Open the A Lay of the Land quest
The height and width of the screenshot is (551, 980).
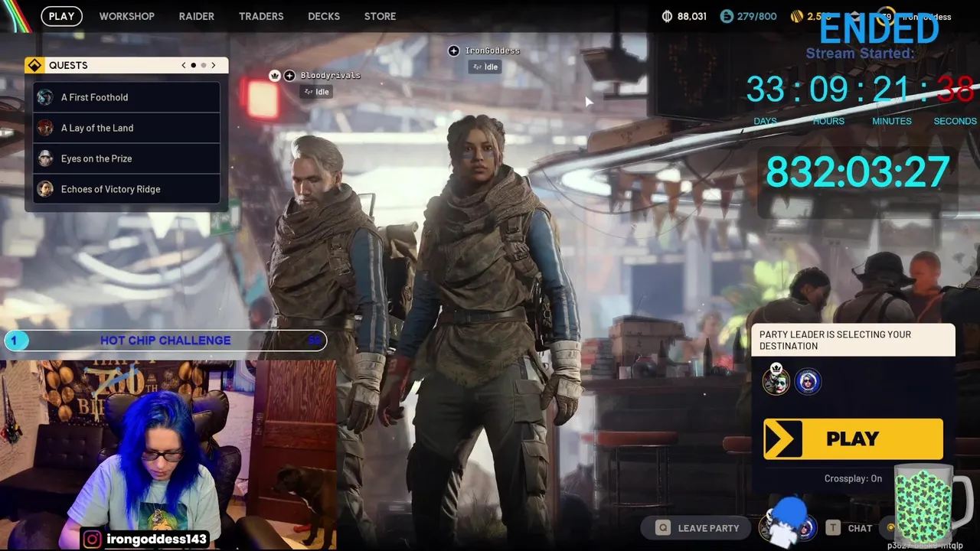(126, 128)
